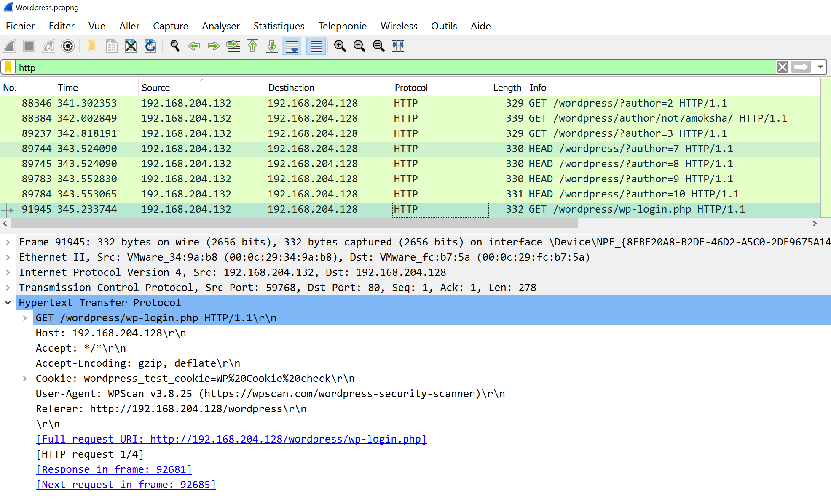The height and width of the screenshot is (504, 831).
Task: Save the capture file icon
Action: (111, 46)
